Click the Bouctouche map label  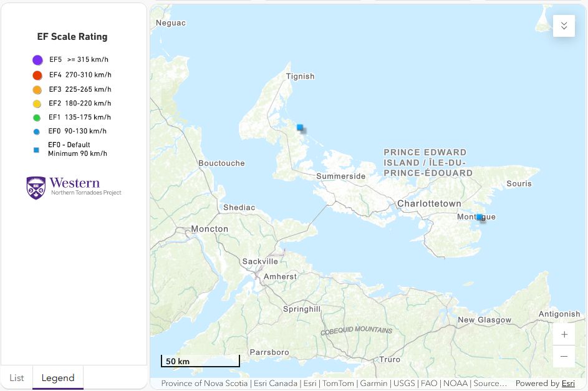tap(221, 163)
